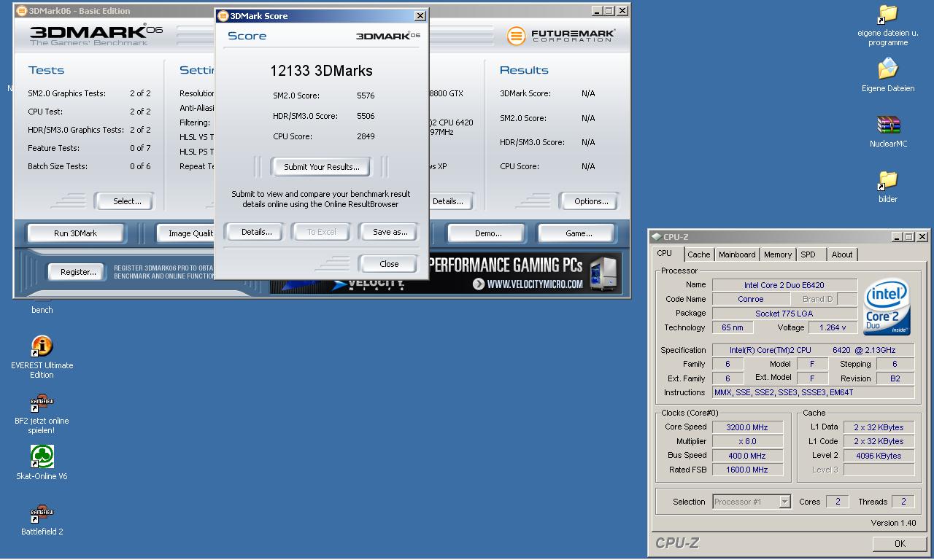Click the processor Name field in CPU-Z
Viewport: 934px width, 560px height.
(x=784, y=285)
